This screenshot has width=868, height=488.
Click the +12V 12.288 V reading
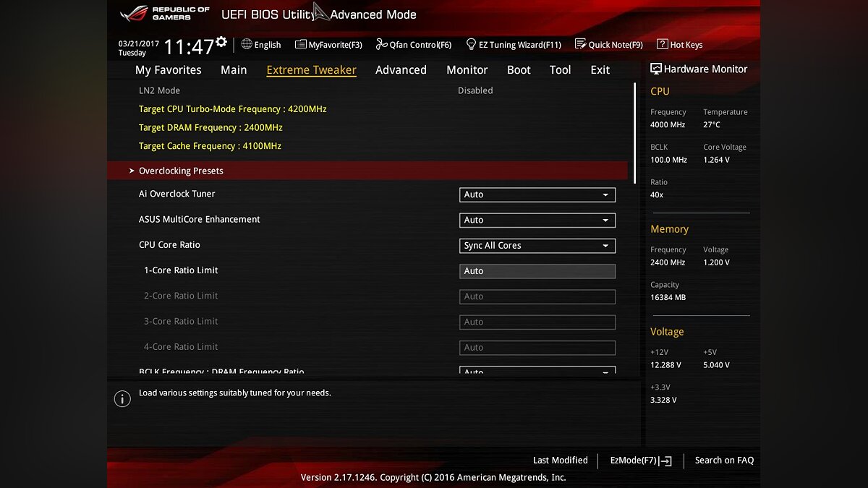(x=665, y=365)
